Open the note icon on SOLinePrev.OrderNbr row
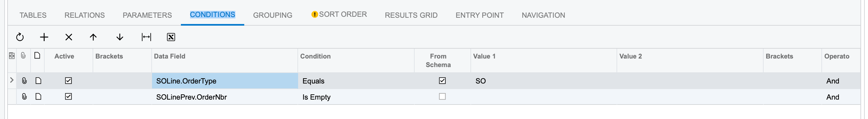Viewport: 868px width, 119px height. coord(38,97)
